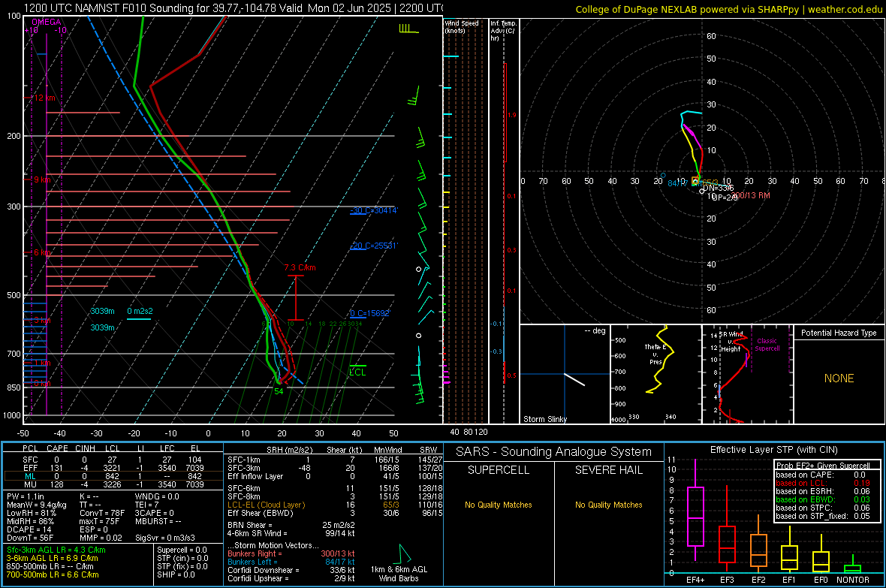This screenshot has width=886, height=588.
Task: Click the sounding title for 39.77,-104.78
Action: click(x=233, y=8)
